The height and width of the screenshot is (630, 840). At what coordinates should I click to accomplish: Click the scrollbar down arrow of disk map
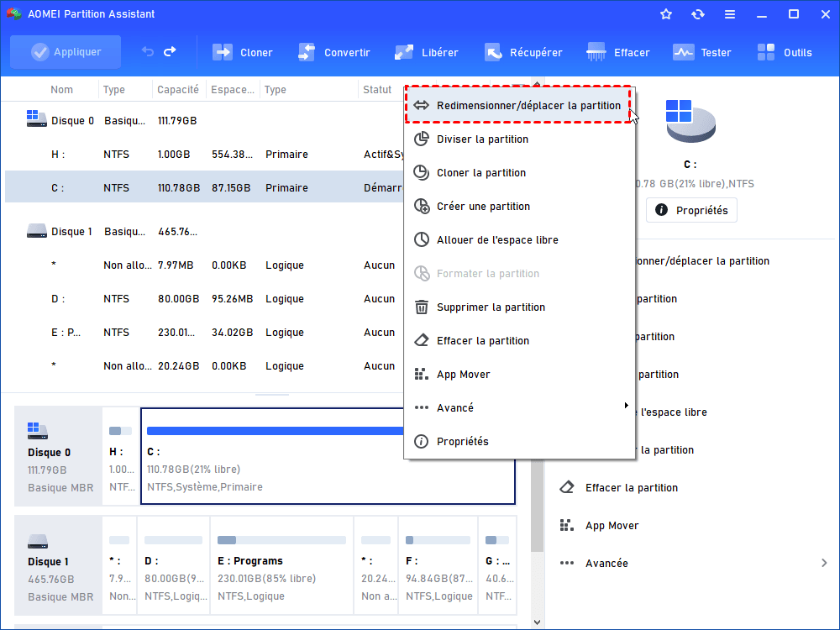click(x=538, y=622)
